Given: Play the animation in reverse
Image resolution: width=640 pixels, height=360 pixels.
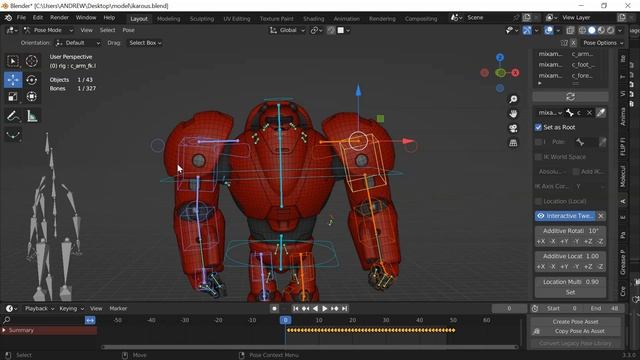Looking at the screenshot, I should [x=315, y=309].
